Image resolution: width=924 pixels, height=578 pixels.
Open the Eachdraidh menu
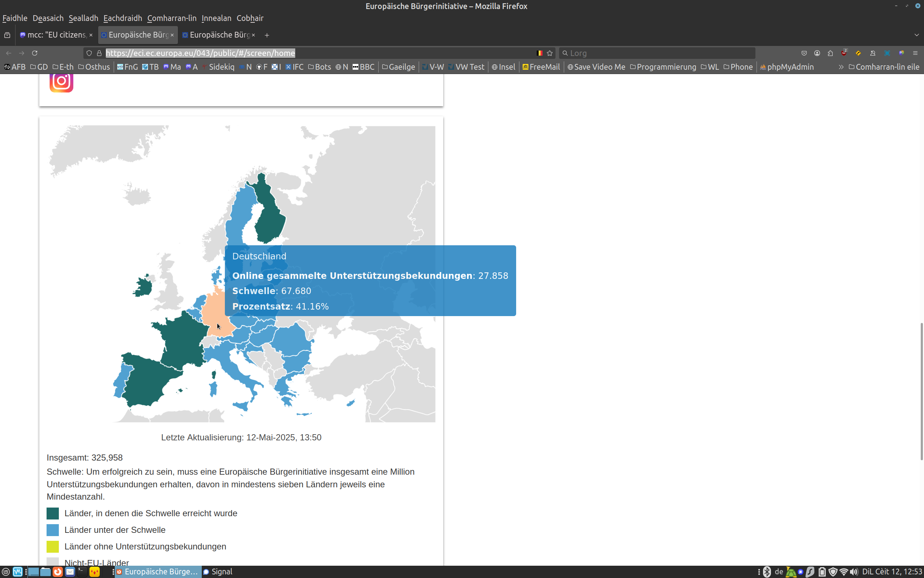123,18
